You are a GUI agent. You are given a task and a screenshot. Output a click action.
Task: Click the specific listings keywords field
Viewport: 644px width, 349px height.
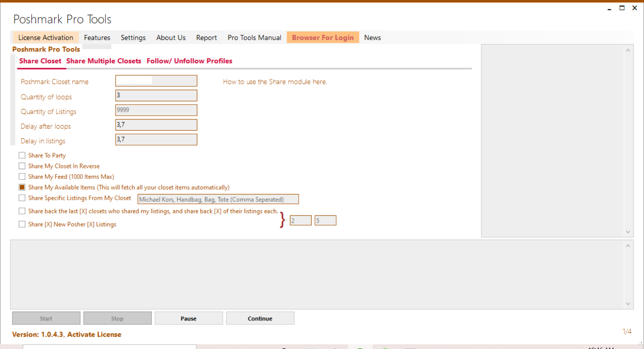[x=218, y=199]
